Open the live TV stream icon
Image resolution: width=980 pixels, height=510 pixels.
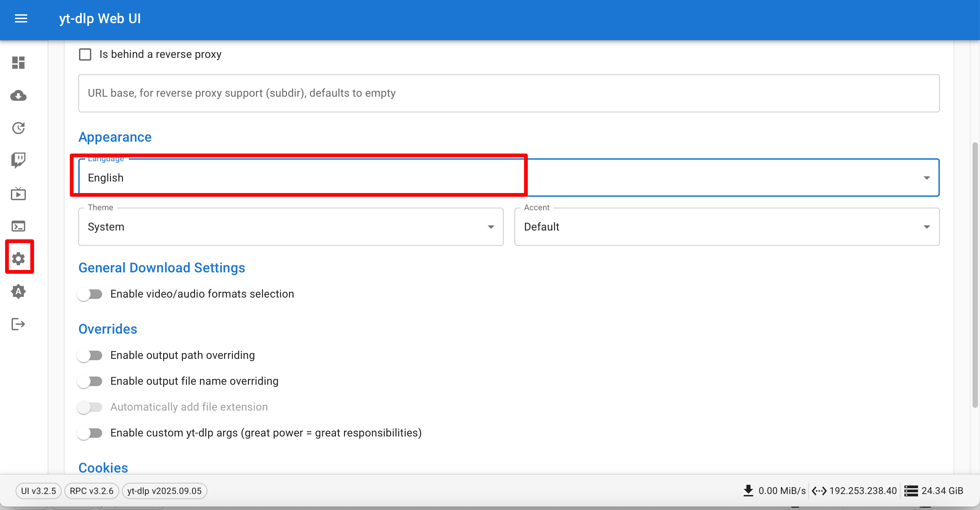point(18,194)
